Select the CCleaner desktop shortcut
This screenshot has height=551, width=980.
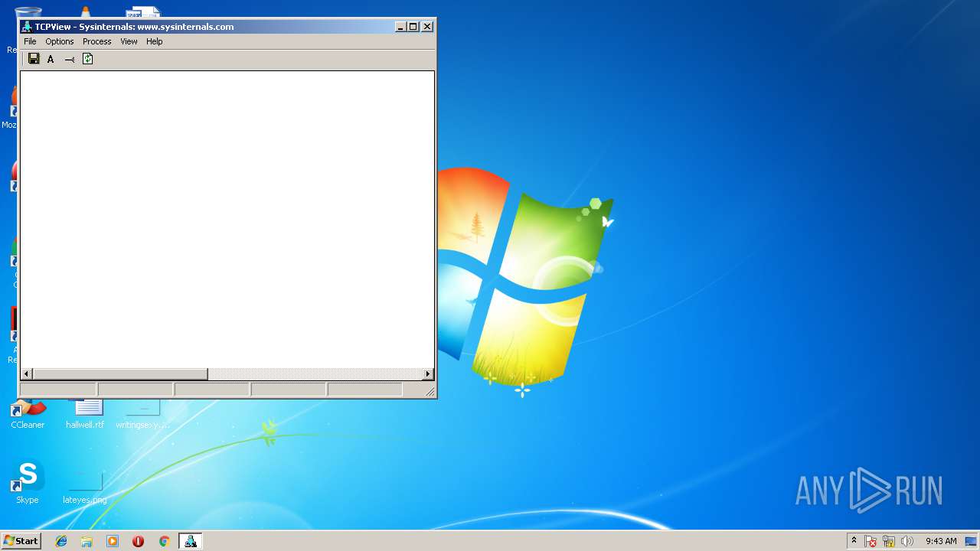pyautogui.click(x=28, y=414)
